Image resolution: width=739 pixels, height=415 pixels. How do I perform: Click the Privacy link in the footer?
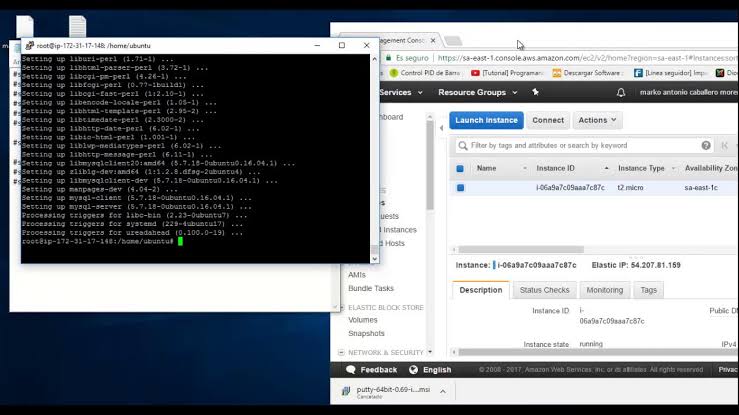pos(728,370)
